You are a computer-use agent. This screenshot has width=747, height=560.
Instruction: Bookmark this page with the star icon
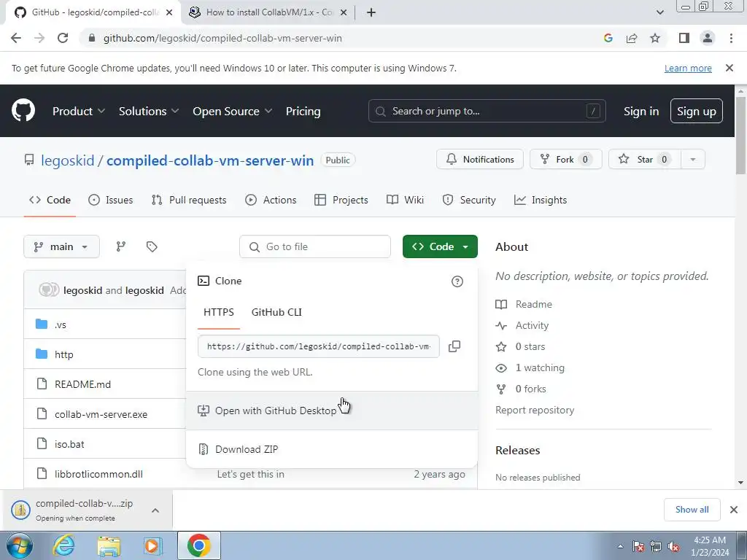click(655, 38)
